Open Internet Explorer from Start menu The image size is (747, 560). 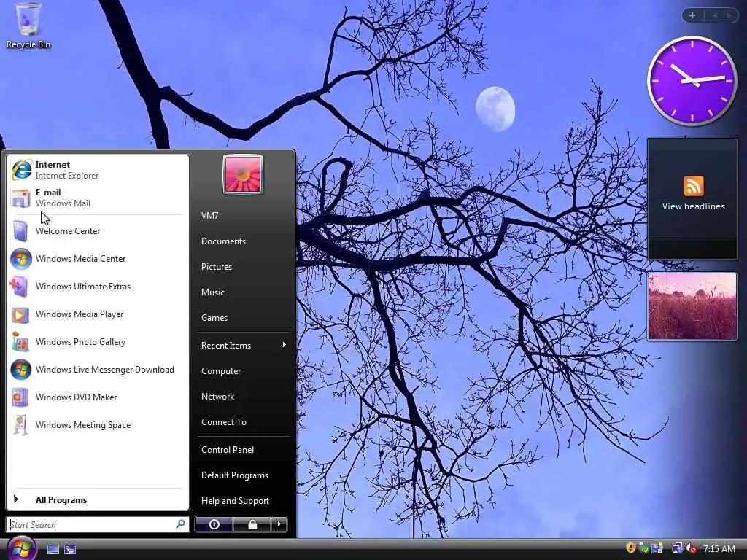tap(97, 170)
